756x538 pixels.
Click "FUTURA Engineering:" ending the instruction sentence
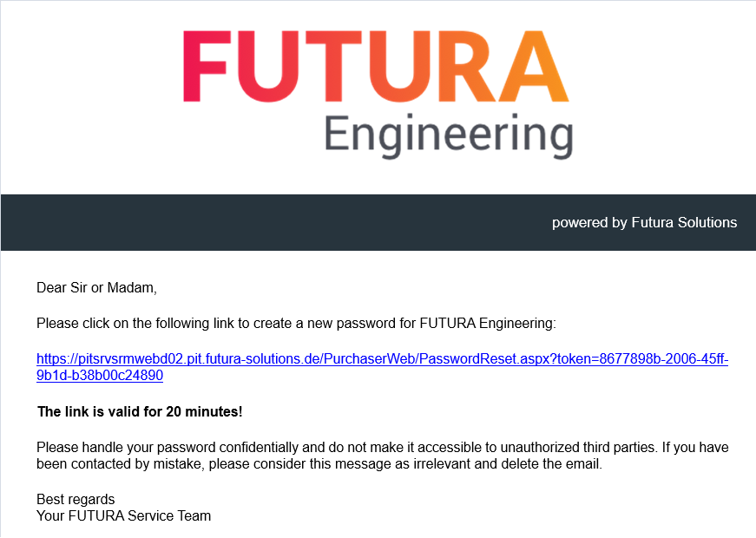click(x=487, y=324)
